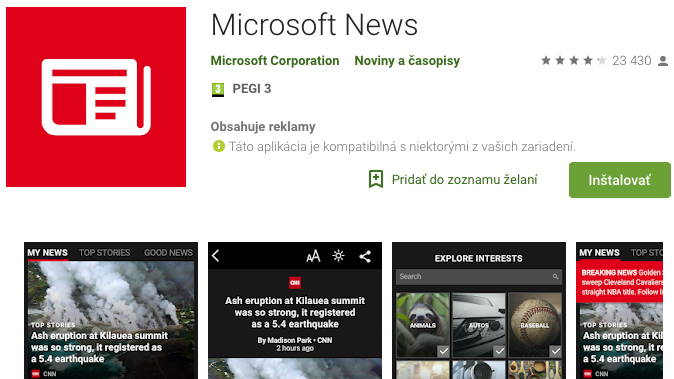Toggle the Baseball interest checkmark

click(x=555, y=351)
